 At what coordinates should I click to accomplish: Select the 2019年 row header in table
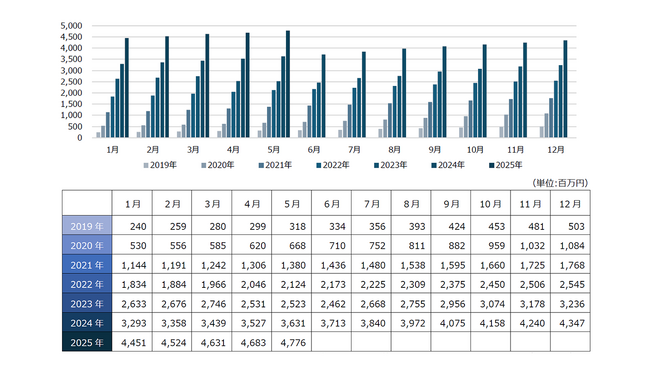[x=87, y=226]
